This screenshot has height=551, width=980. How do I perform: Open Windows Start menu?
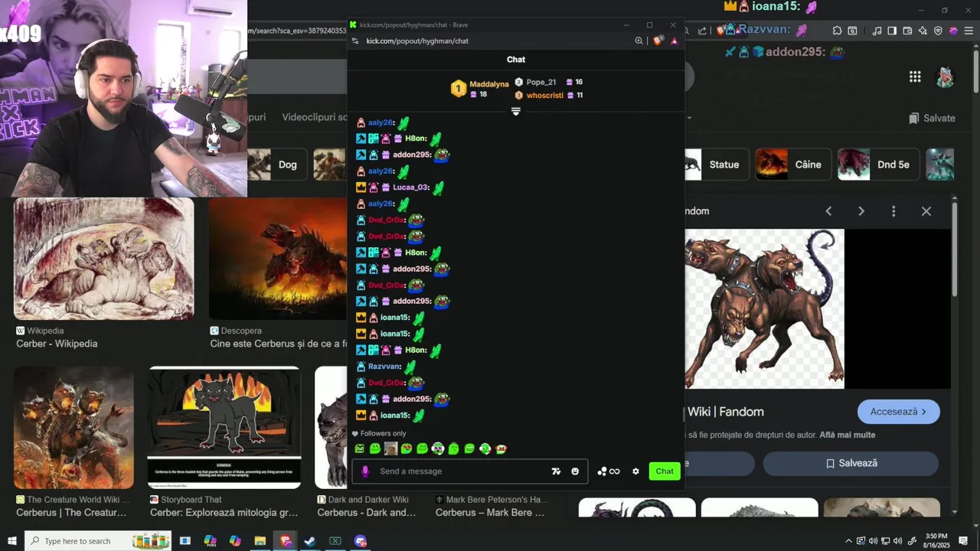click(11, 541)
